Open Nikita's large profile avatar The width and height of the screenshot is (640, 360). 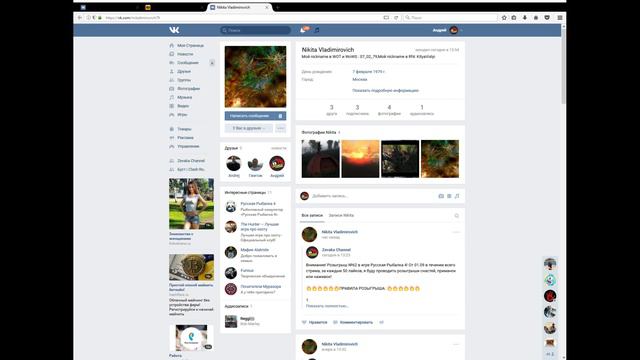click(x=256, y=77)
